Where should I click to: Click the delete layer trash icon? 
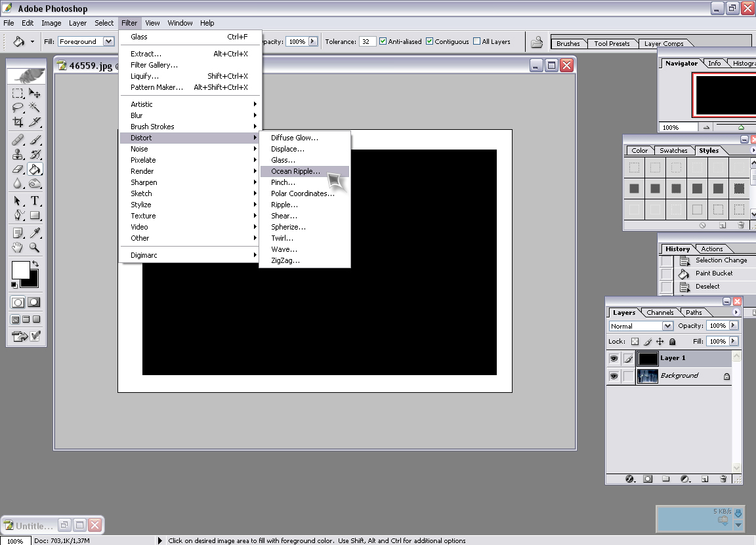(723, 479)
